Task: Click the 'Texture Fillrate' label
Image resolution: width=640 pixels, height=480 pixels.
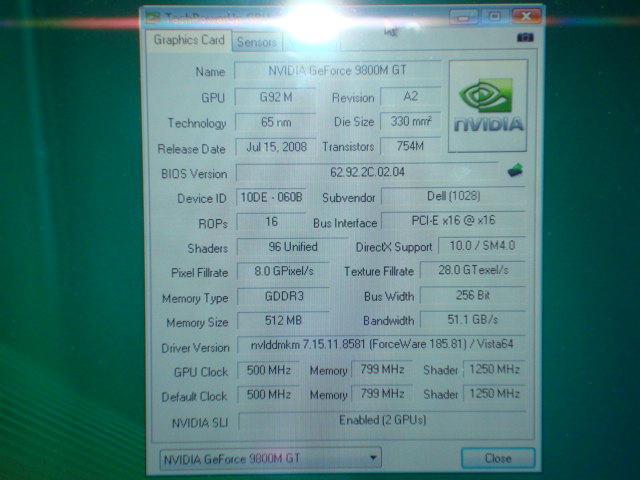Action: coord(379,271)
